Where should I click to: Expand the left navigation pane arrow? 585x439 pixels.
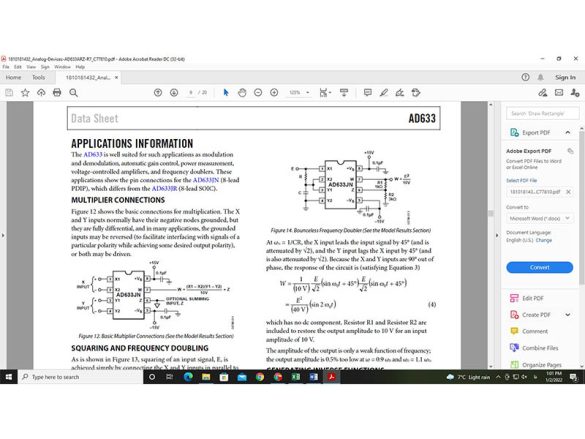click(3, 235)
